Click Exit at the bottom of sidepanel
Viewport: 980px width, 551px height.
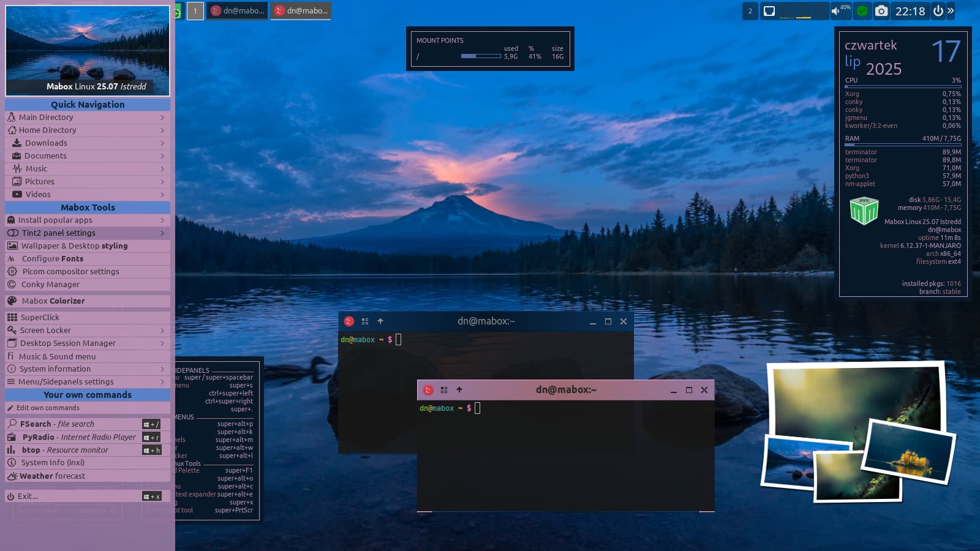click(x=28, y=497)
